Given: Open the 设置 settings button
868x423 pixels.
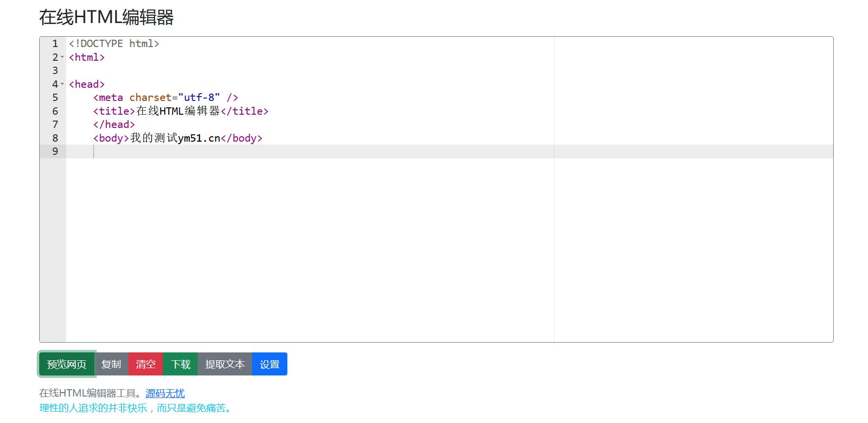Looking at the screenshot, I should point(269,364).
